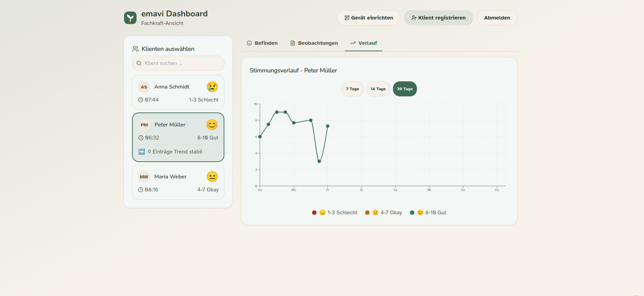Click the clock icon beside 08:16
This screenshot has height=296, width=644.
[141, 190]
